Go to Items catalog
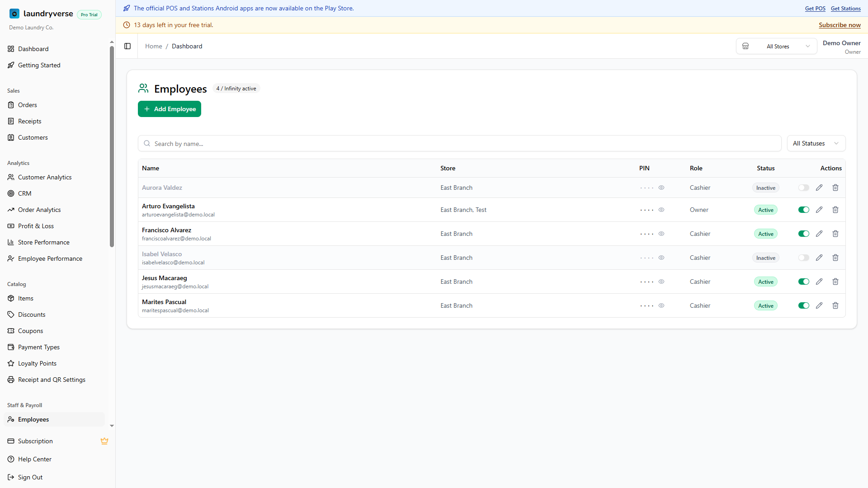868x488 pixels. point(54,298)
